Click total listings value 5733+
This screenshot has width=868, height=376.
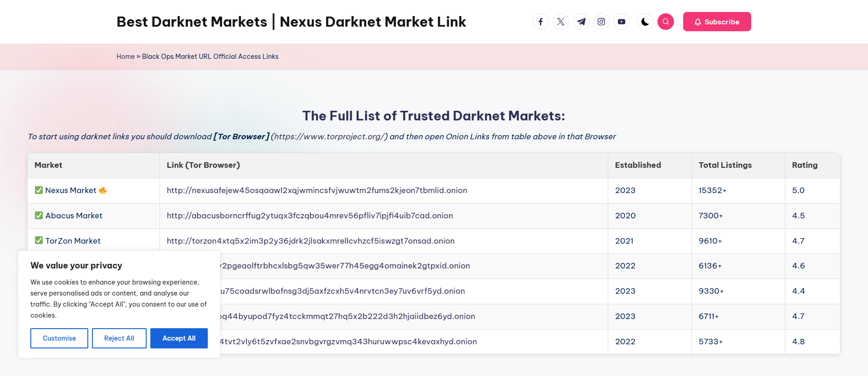pyautogui.click(x=711, y=342)
